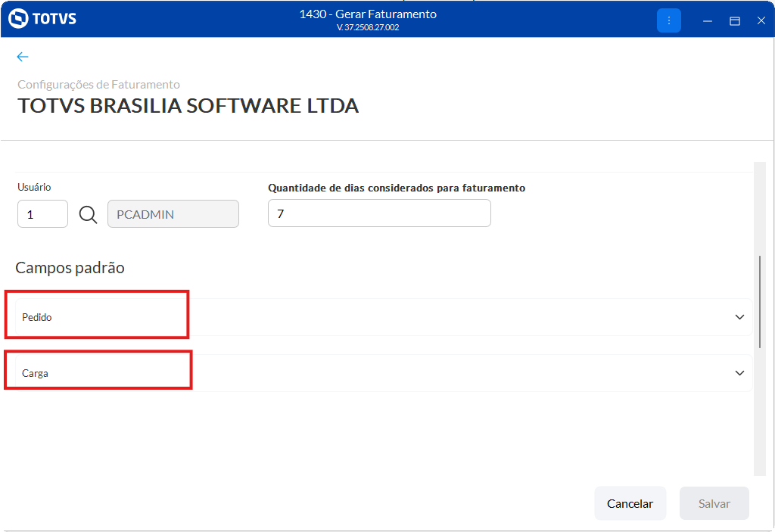Click the Pedido row label
The height and width of the screenshot is (532, 775).
point(37,318)
